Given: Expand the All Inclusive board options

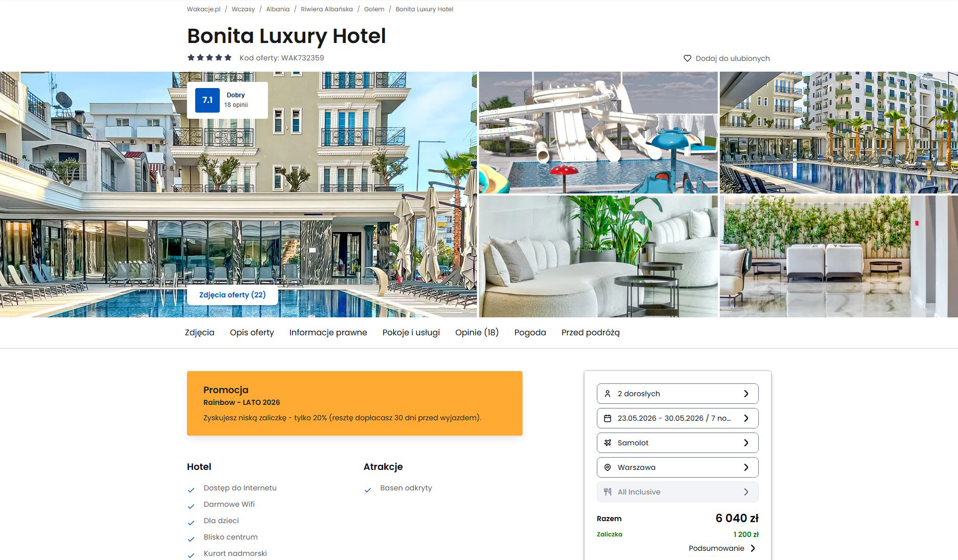Looking at the screenshot, I should (x=677, y=492).
